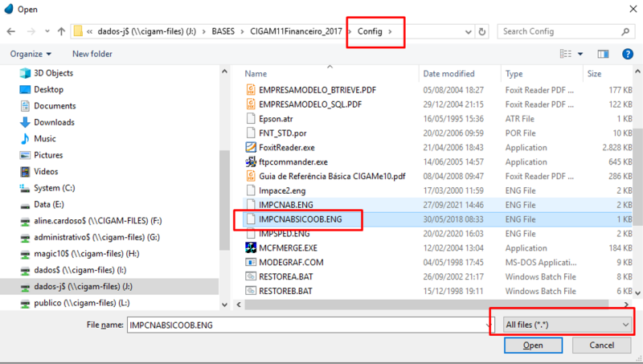Viewport: 643px width, 364px height.
Task: Sort files by Type column header
Action: pos(514,74)
